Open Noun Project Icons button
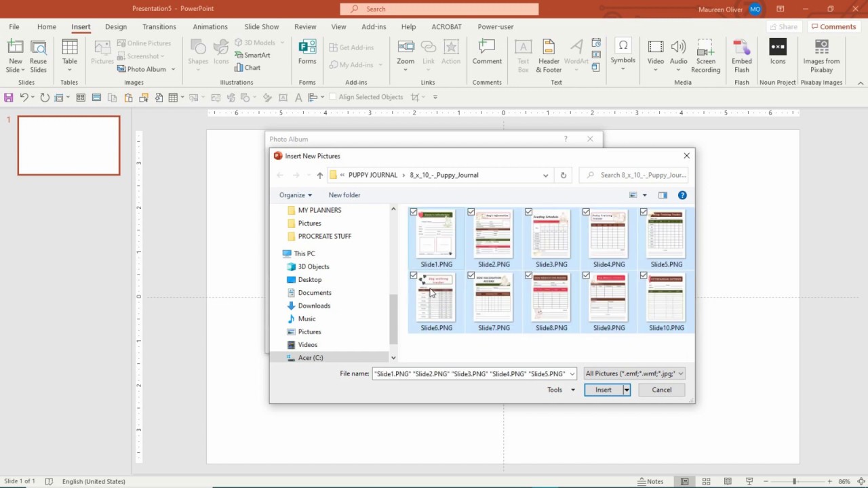Screen dimensions: 868x488 (x=778, y=52)
